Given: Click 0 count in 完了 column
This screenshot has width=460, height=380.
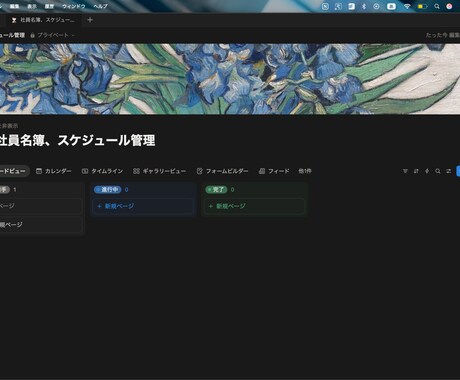Looking at the screenshot, I should coord(232,190).
